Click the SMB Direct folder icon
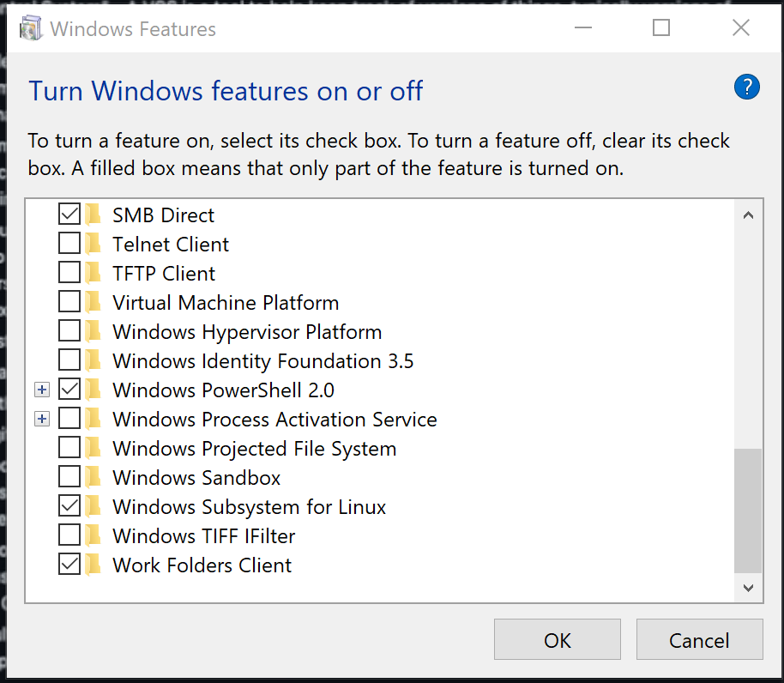 click(93, 215)
